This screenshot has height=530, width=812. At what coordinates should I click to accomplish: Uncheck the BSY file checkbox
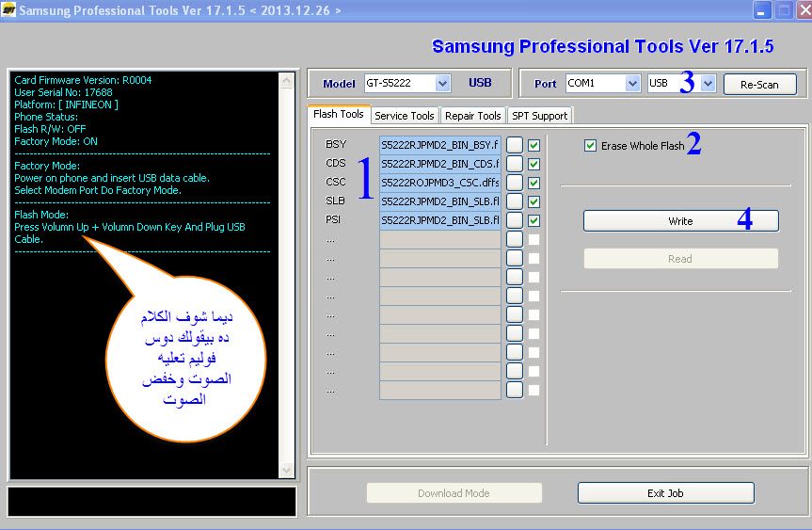coord(533,146)
